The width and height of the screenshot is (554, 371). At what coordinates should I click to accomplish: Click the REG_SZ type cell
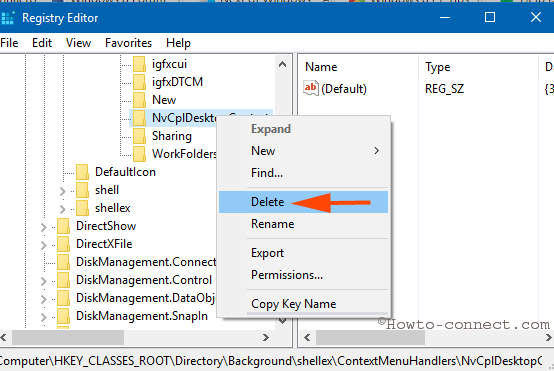pos(444,89)
